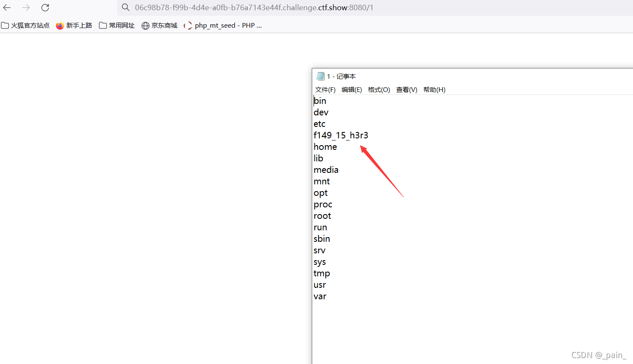Click the 'proc' line in Notepad

point(323,205)
